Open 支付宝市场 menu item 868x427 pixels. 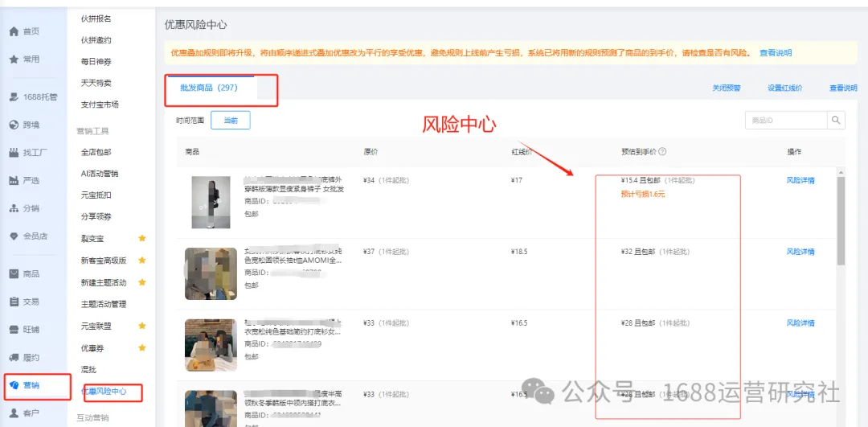point(100,104)
